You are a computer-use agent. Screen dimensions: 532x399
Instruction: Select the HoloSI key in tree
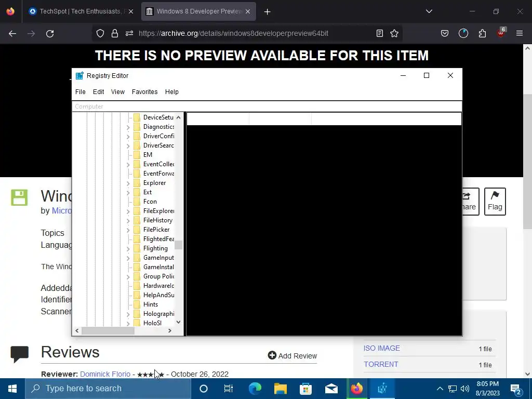tap(152, 323)
